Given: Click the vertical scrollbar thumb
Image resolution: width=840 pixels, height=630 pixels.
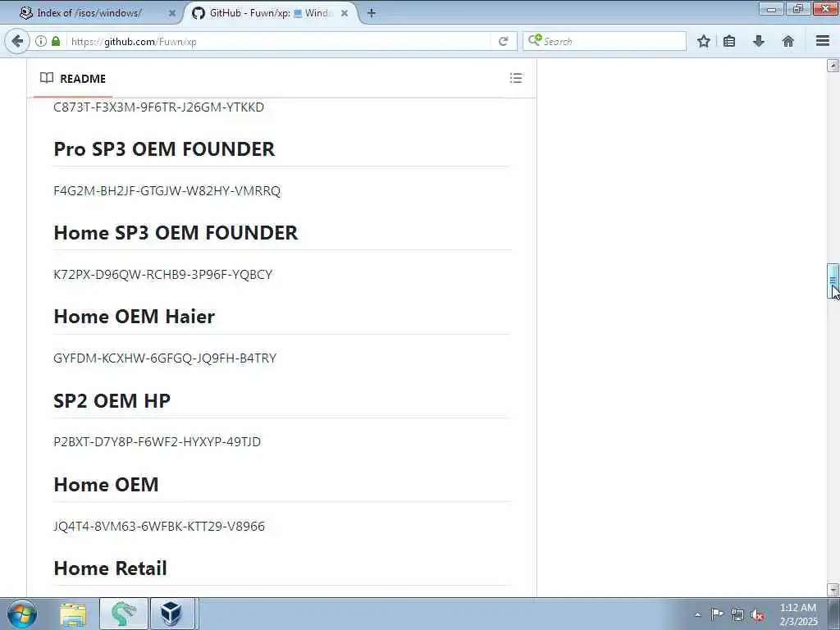Looking at the screenshot, I should 833,281.
